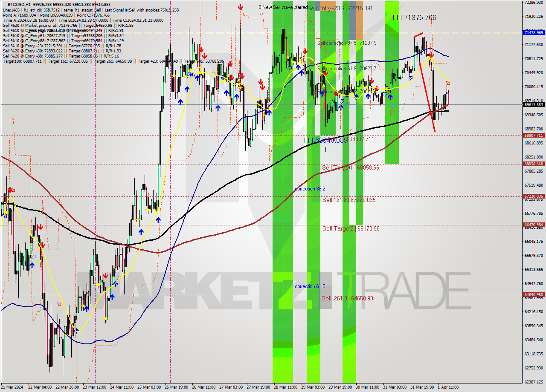Click the 'Sell %10 @ C_Entry88' line
Viewport: 546px width, 392px height.
tap(63, 41)
